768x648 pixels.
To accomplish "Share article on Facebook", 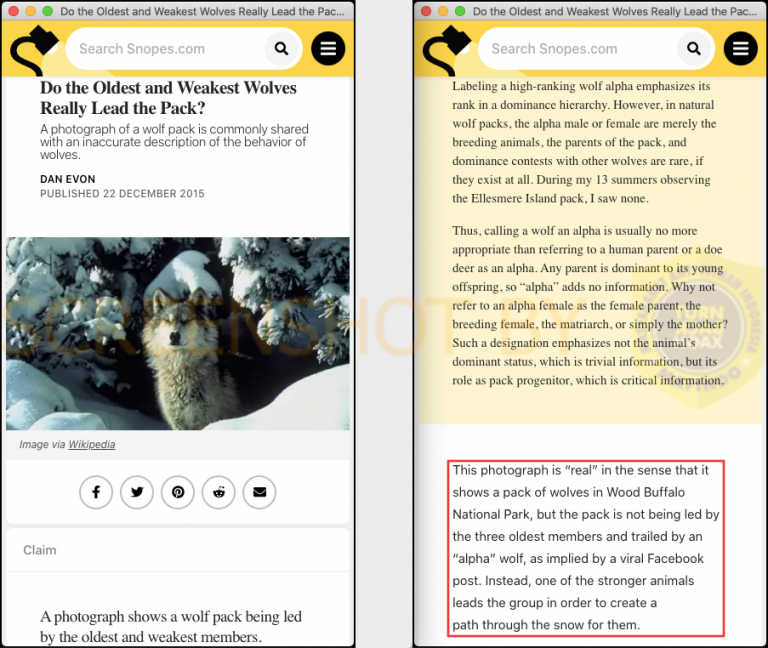I will [x=96, y=492].
